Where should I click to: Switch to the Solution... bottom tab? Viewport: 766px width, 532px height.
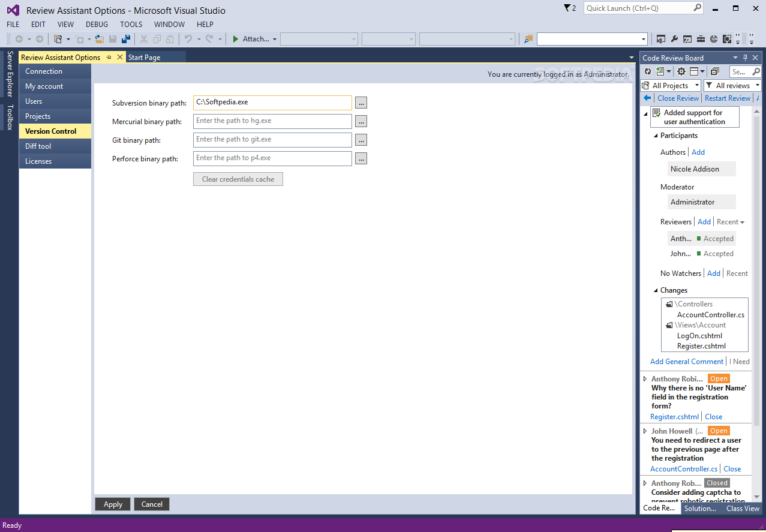pyautogui.click(x=700, y=508)
